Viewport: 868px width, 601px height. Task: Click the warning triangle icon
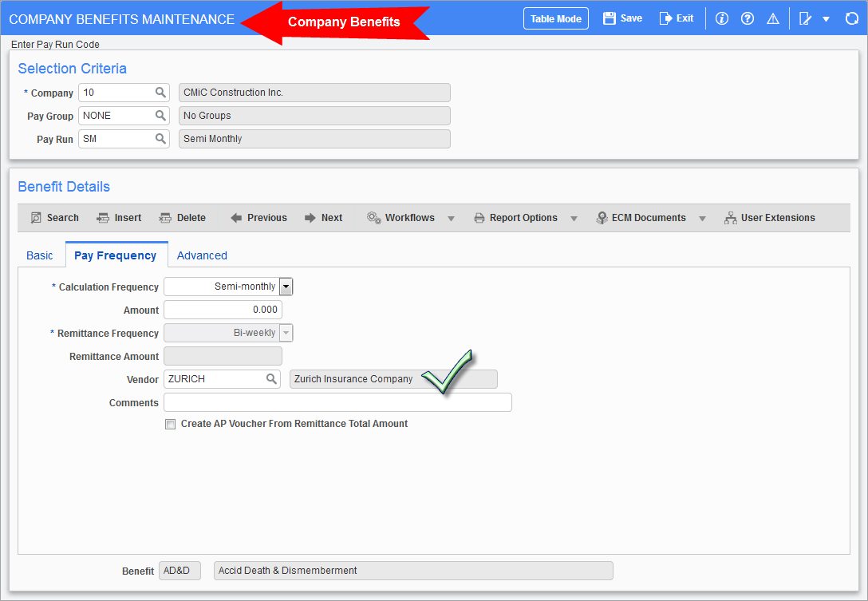click(x=773, y=19)
